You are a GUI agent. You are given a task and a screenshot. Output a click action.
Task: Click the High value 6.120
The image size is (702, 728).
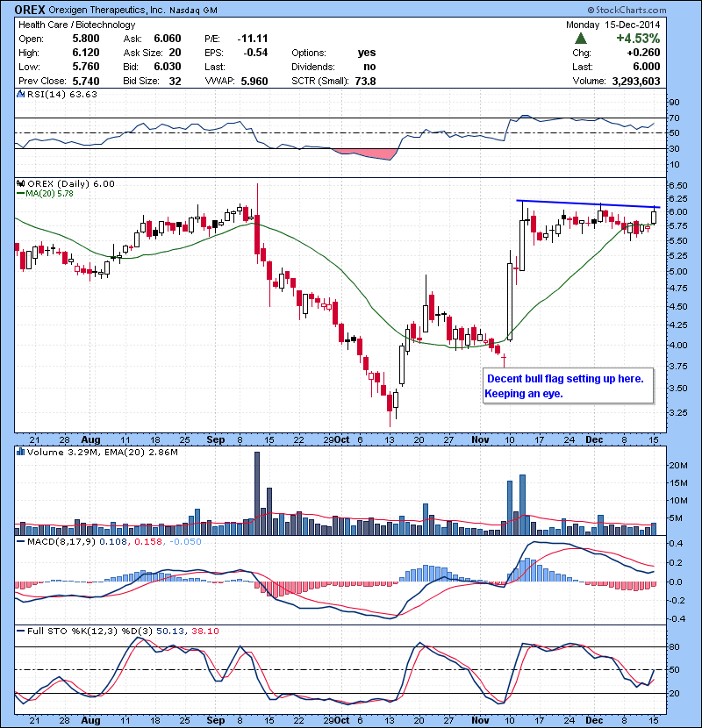click(86, 53)
